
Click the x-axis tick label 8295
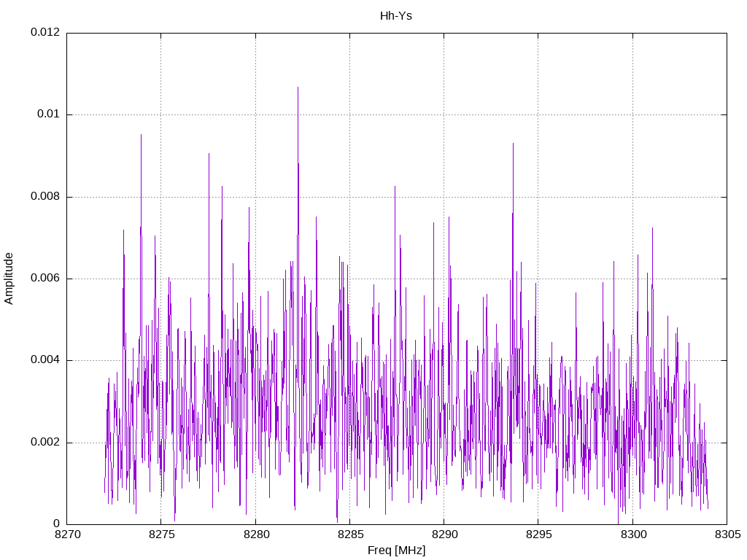(x=539, y=534)
